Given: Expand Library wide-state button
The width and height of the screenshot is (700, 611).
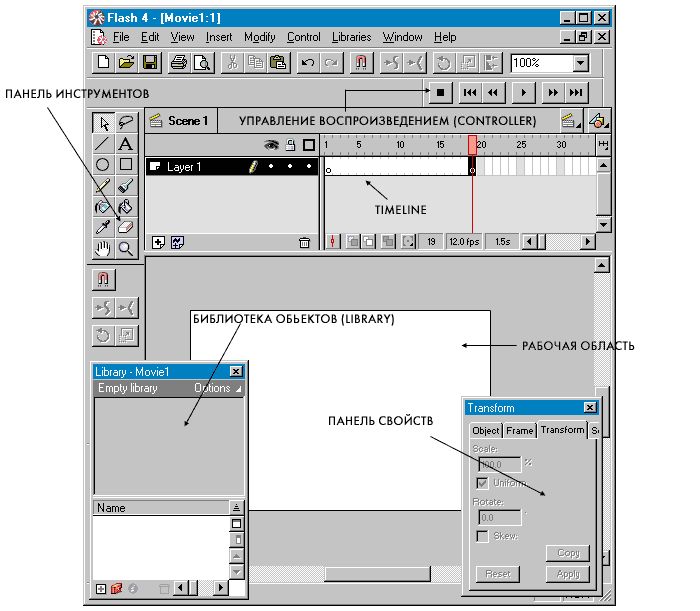Looking at the screenshot, I should pyautogui.click(x=237, y=524).
